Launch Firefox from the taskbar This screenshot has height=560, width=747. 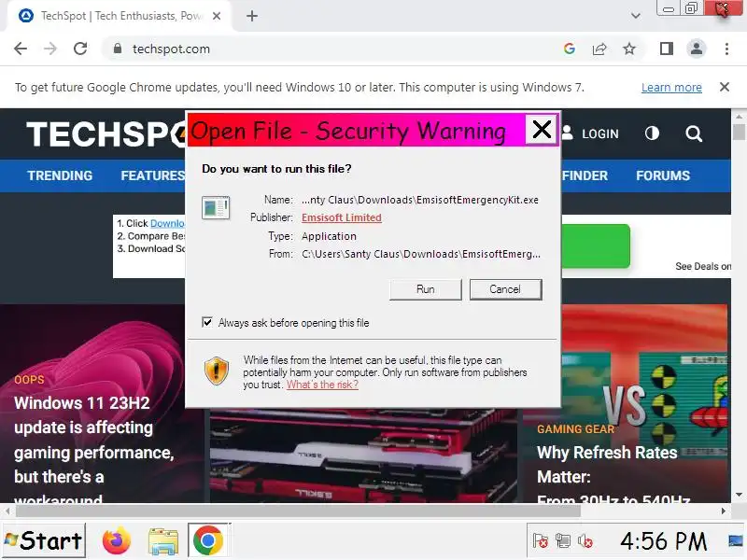pyautogui.click(x=116, y=540)
